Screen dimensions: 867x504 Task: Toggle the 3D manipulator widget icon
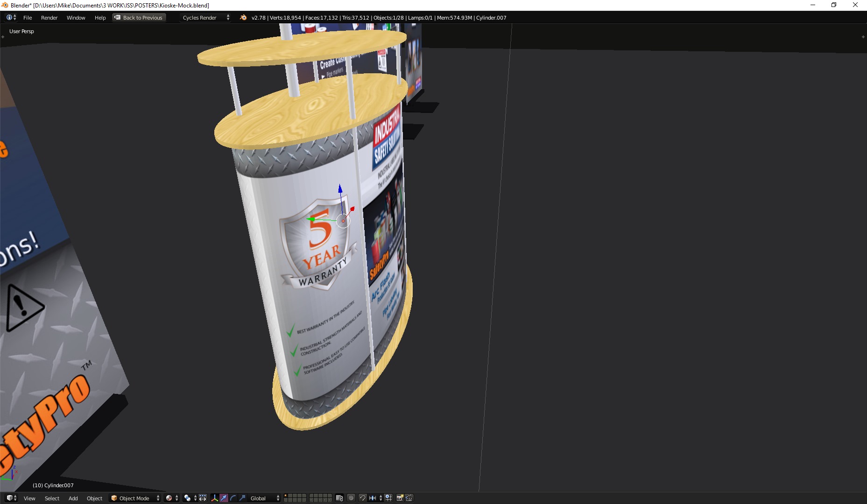[214, 498]
